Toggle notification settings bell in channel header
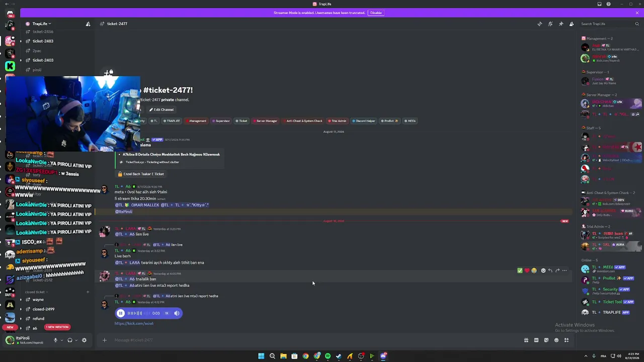 tap(550, 24)
